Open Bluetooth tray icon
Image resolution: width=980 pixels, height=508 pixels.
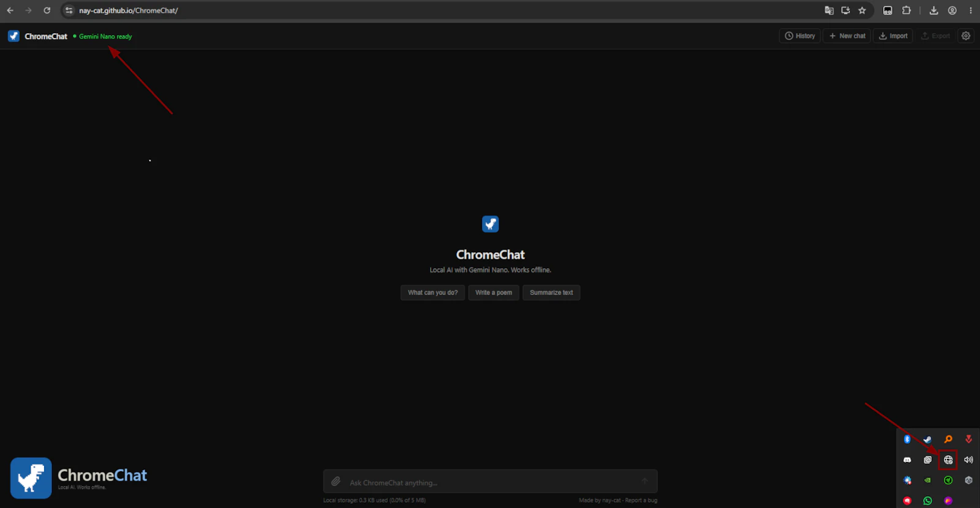907,439
